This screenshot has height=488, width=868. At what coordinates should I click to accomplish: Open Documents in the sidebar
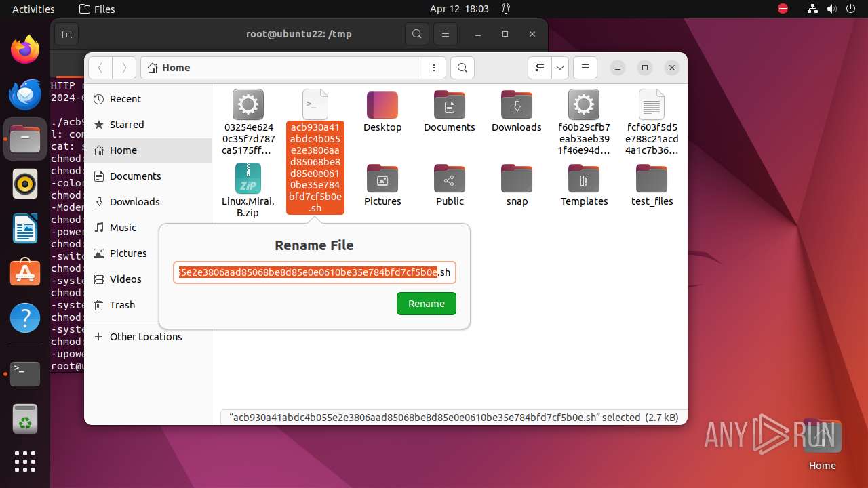pos(148,176)
